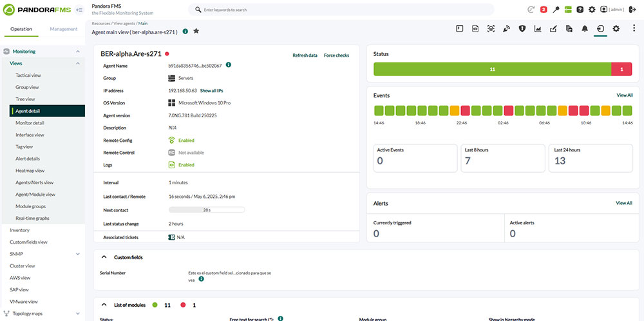Click the Refresh data link
644x321 pixels.
[305, 55]
